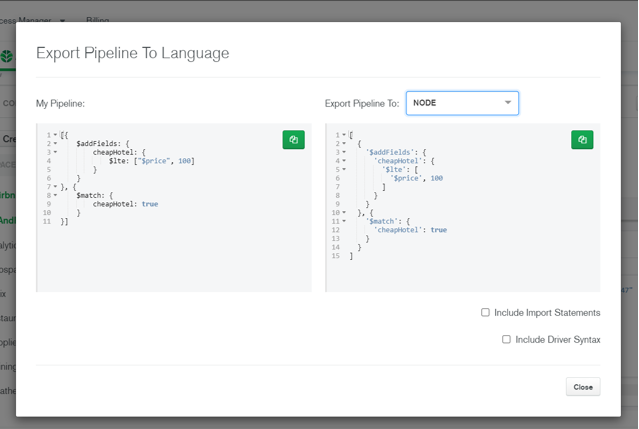The height and width of the screenshot is (429, 639).
Task: Click $lte operator line in My Pipeline
Action: [x=152, y=161]
